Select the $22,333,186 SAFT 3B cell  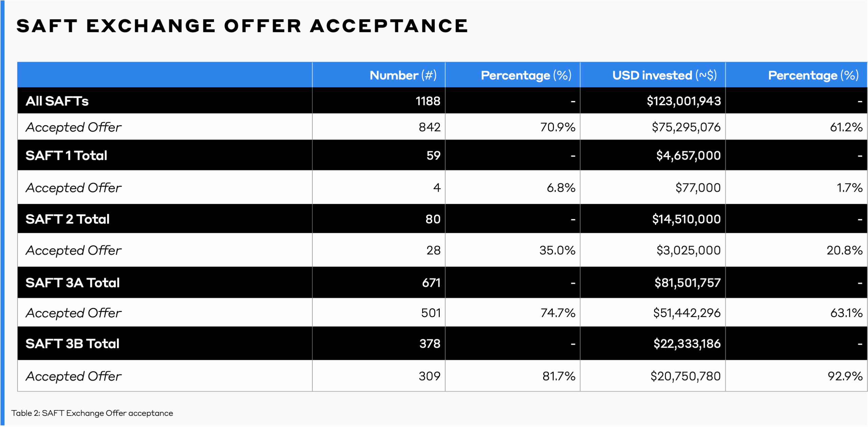click(687, 344)
